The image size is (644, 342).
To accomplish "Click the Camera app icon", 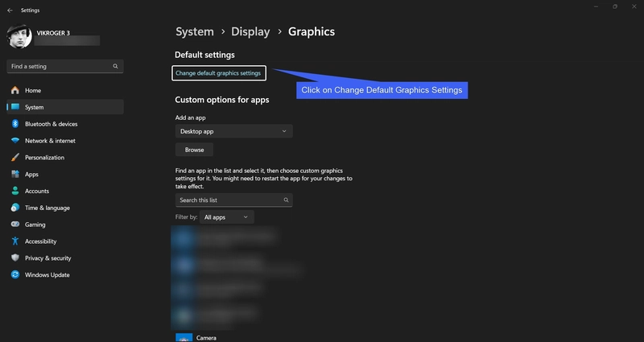I will (184, 337).
